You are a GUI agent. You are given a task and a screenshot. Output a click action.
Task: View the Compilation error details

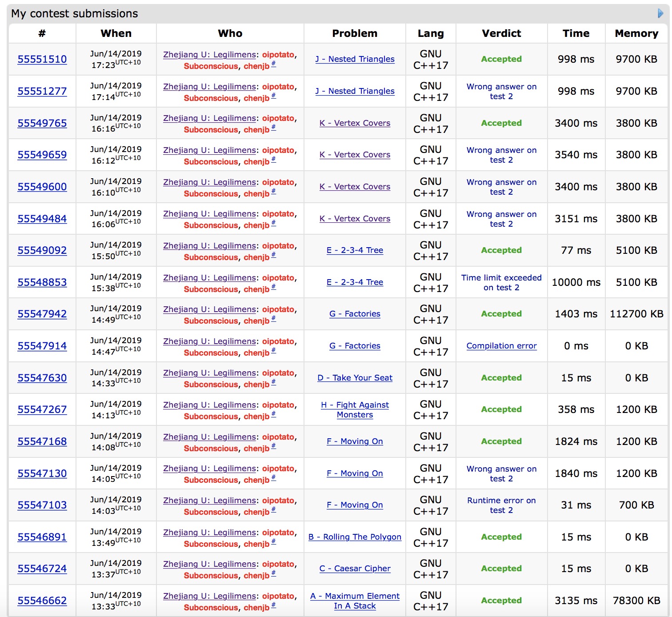click(501, 346)
